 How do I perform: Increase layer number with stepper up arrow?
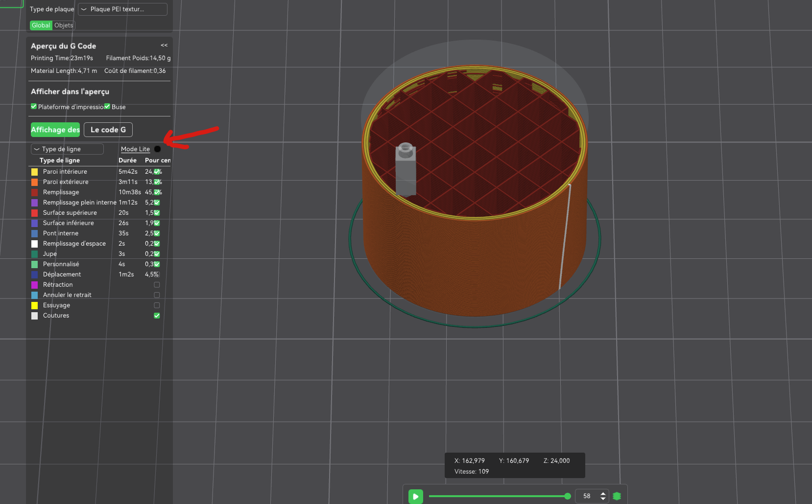click(x=603, y=493)
